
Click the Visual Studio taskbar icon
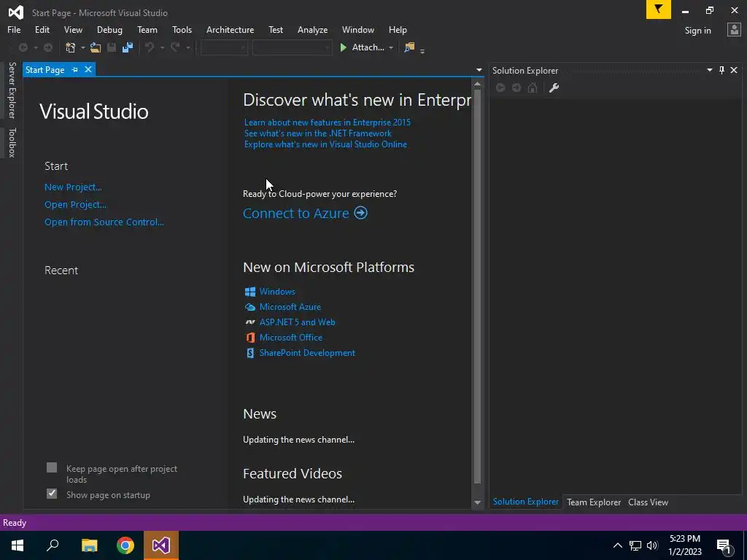(161, 545)
